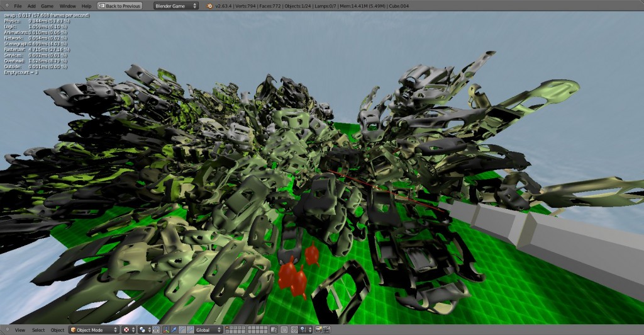Click the second layer block grid

point(257,330)
